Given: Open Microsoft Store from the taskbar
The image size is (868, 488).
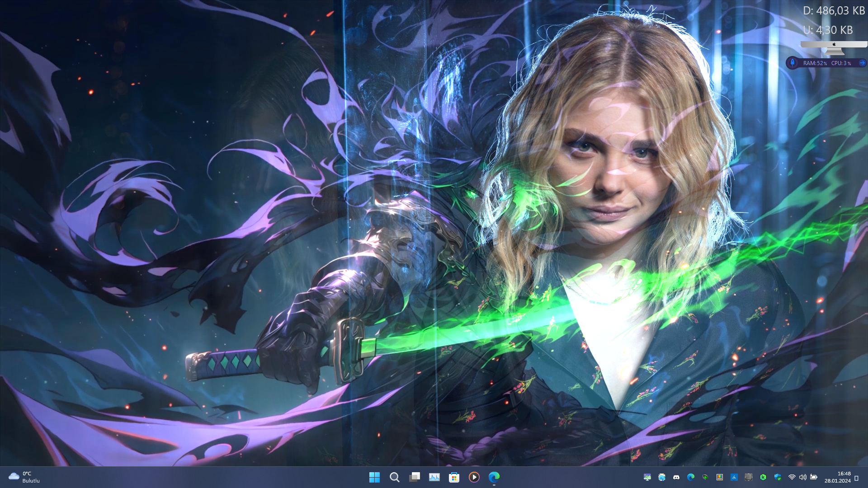Looking at the screenshot, I should pyautogui.click(x=454, y=477).
